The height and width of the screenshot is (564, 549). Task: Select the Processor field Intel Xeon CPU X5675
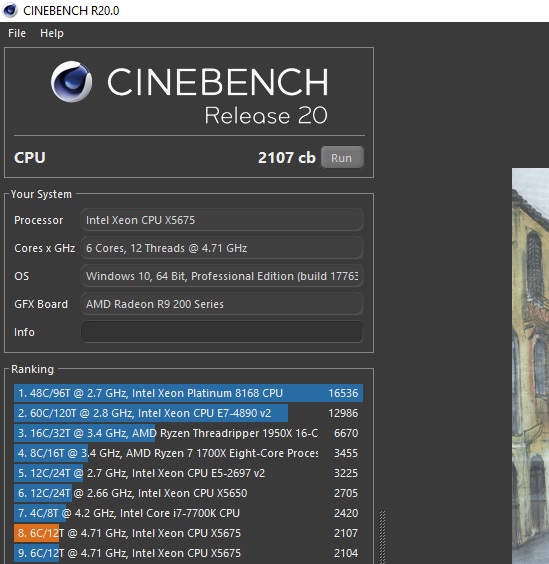click(222, 220)
